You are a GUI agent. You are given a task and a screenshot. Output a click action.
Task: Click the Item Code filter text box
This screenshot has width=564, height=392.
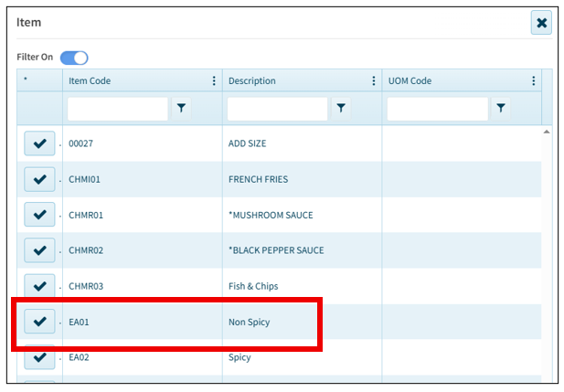click(x=118, y=109)
